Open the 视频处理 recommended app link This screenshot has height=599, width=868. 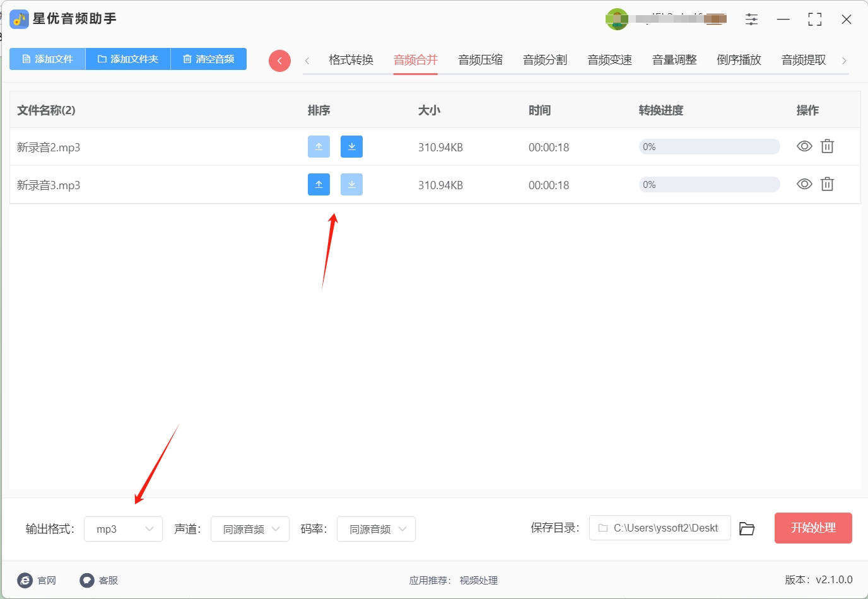click(478, 580)
